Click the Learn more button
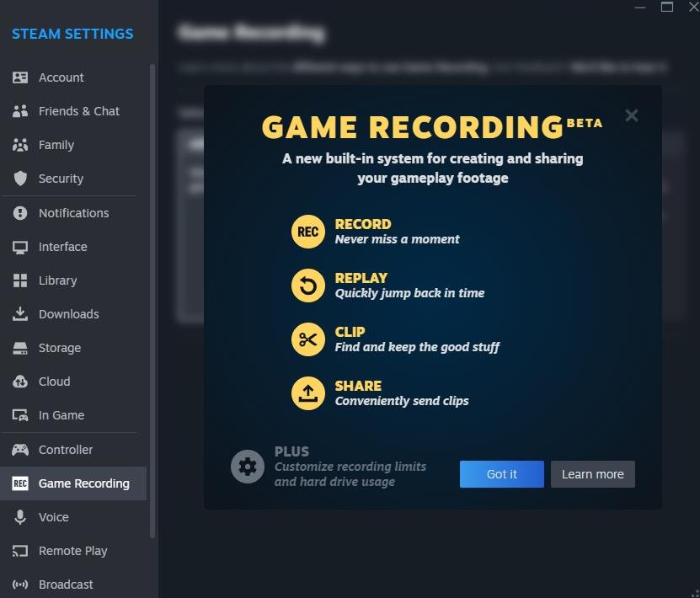700x598 pixels. coord(593,474)
